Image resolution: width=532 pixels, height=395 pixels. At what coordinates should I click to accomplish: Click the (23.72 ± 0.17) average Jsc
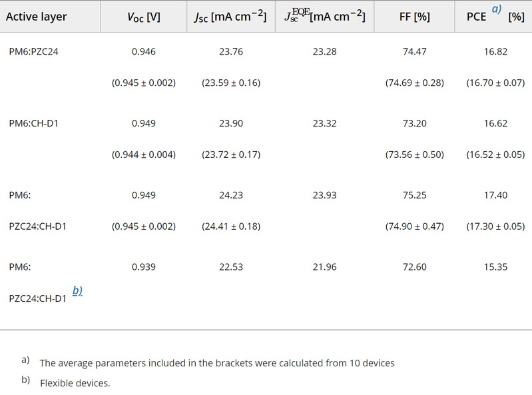pyautogui.click(x=231, y=155)
